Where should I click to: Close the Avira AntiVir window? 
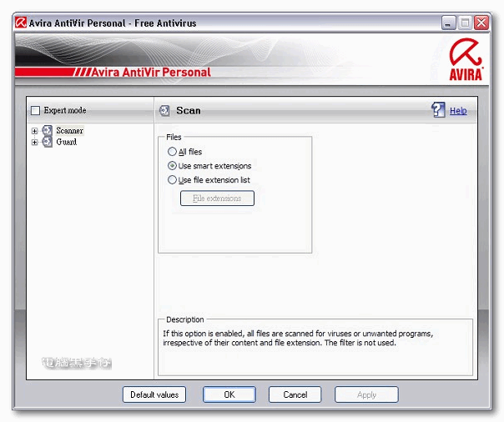pos(481,23)
